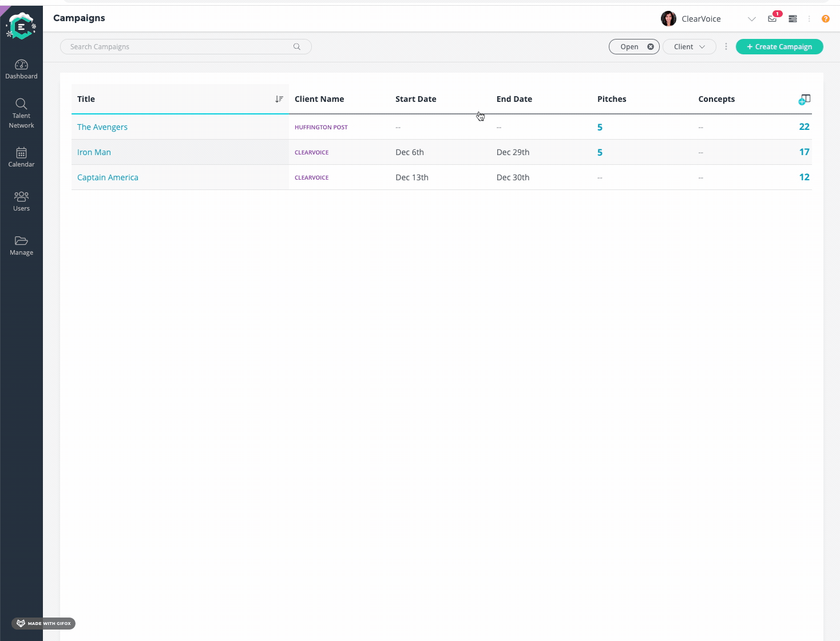
Task: Click ClearVoice client in Iron Man row
Action: point(312,152)
